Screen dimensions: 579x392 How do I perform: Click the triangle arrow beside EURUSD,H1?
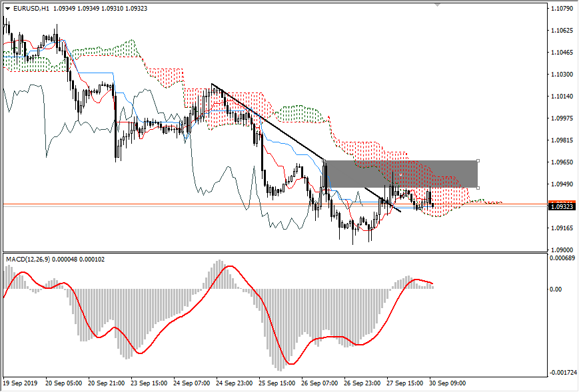(x=7, y=9)
